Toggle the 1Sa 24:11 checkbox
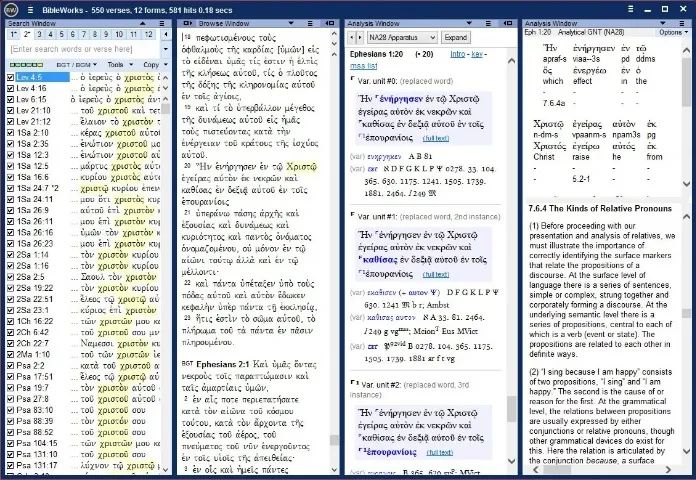This screenshot has height=480, width=696. (11, 199)
